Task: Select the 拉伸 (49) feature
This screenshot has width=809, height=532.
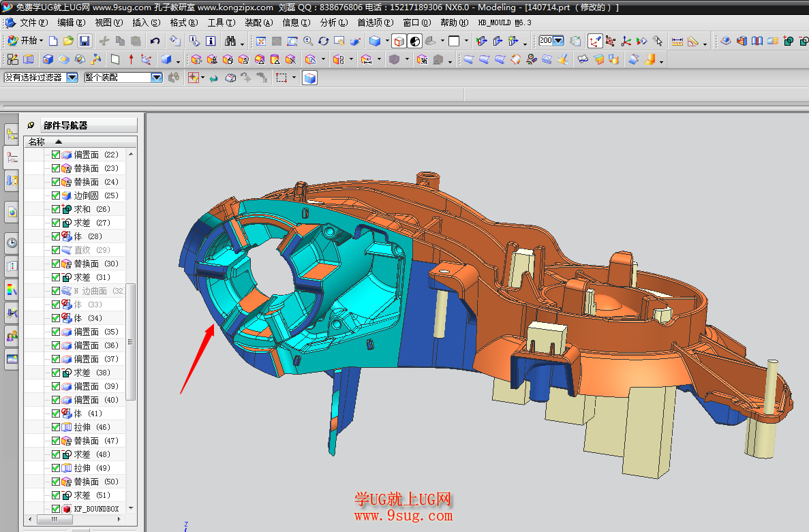Action: click(x=92, y=468)
